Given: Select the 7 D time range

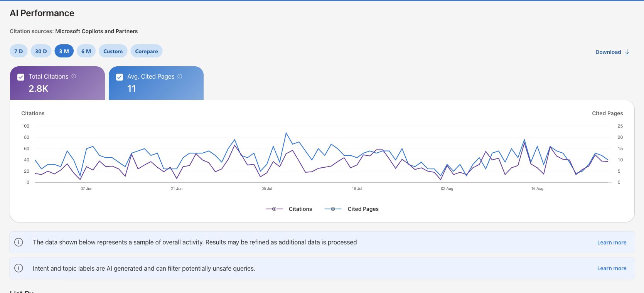Looking at the screenshot, I should 19,51.
